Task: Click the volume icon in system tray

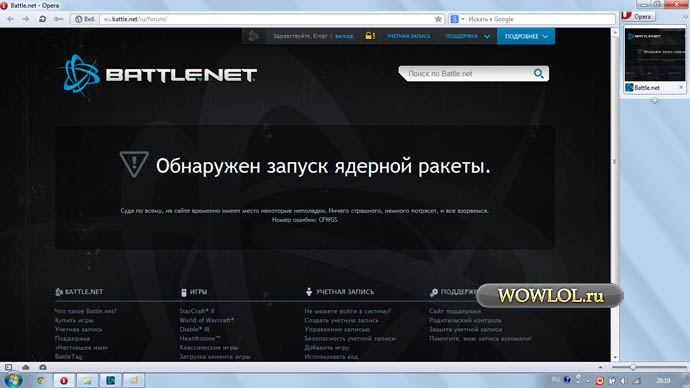Action: click(x=624, y=381)
